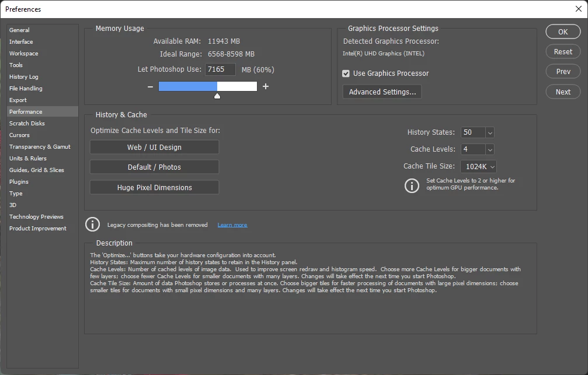The width and height of the screenshot is (588, 375).
Task: Select 3D in the sidebar
Action: click(42, 205)
